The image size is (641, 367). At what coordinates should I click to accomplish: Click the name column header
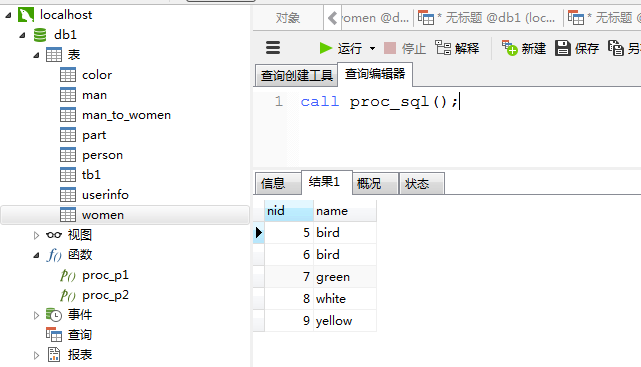click(345, 211)
